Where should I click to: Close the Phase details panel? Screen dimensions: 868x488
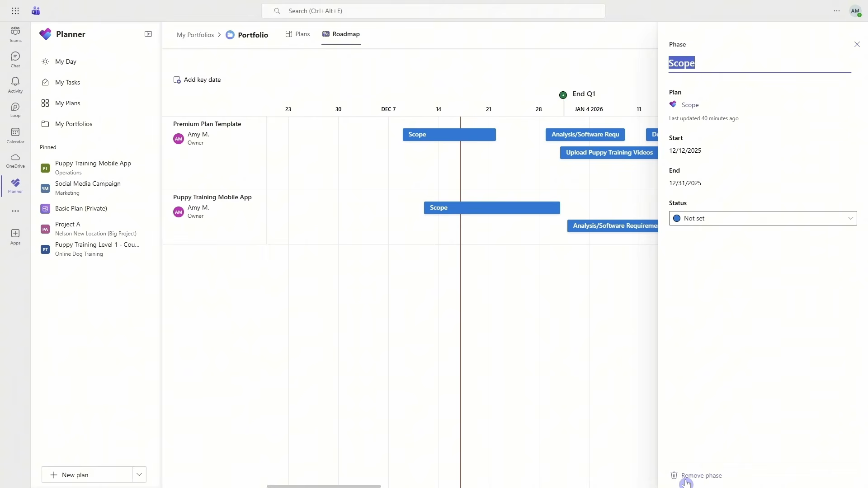pyautogui.click(x=857, y=44)
